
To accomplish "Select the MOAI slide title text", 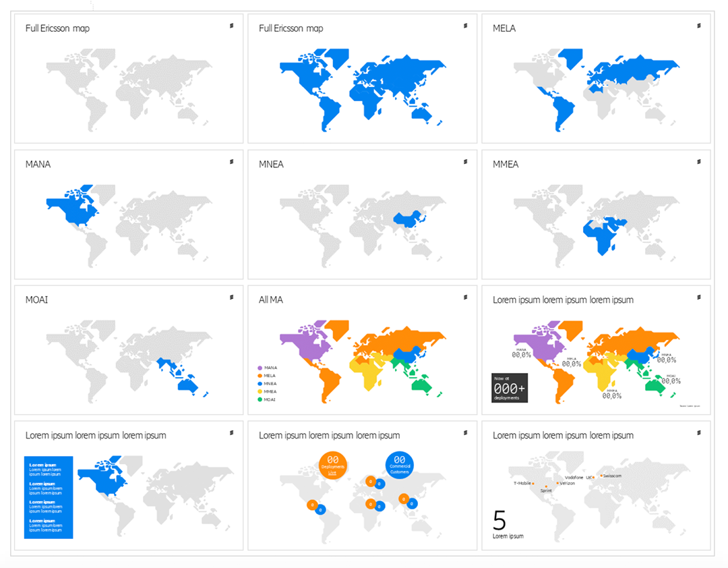I will coord(36,300).
